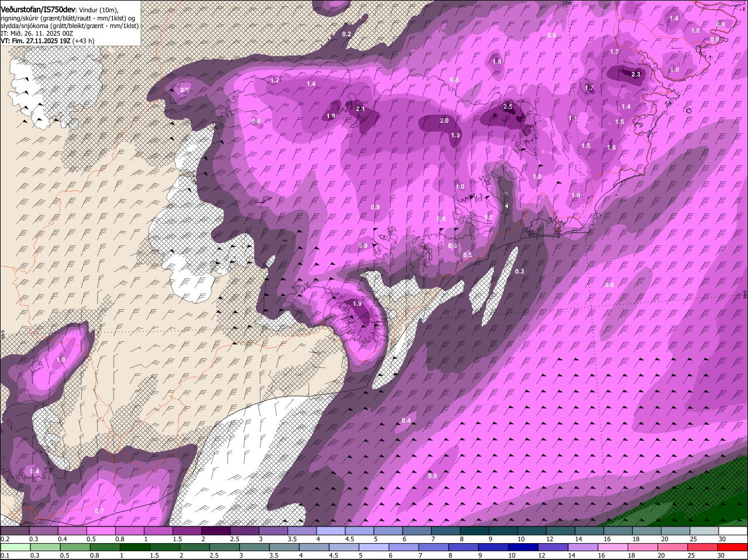Click the 2.0 precipitation value on the map
Viewport: 748px width, 560px height.
[x=444, y=120]
